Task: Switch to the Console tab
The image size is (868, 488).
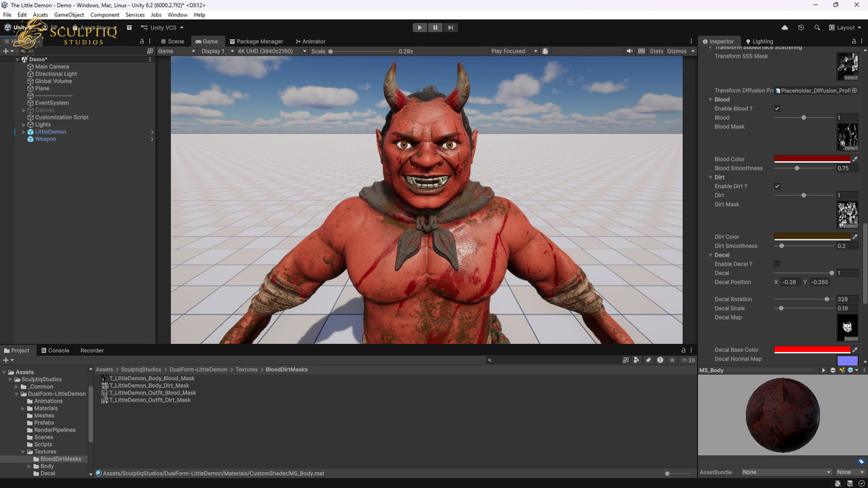Action: coord(54,351)
